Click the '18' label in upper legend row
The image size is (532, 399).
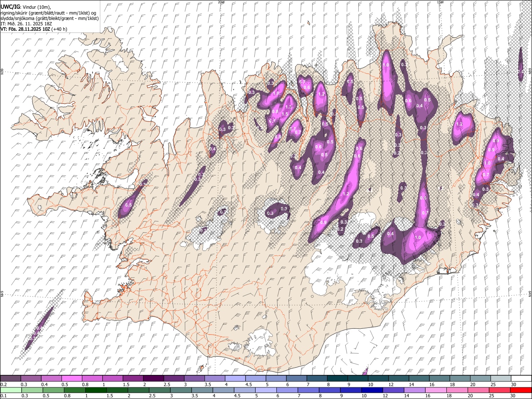452,384
